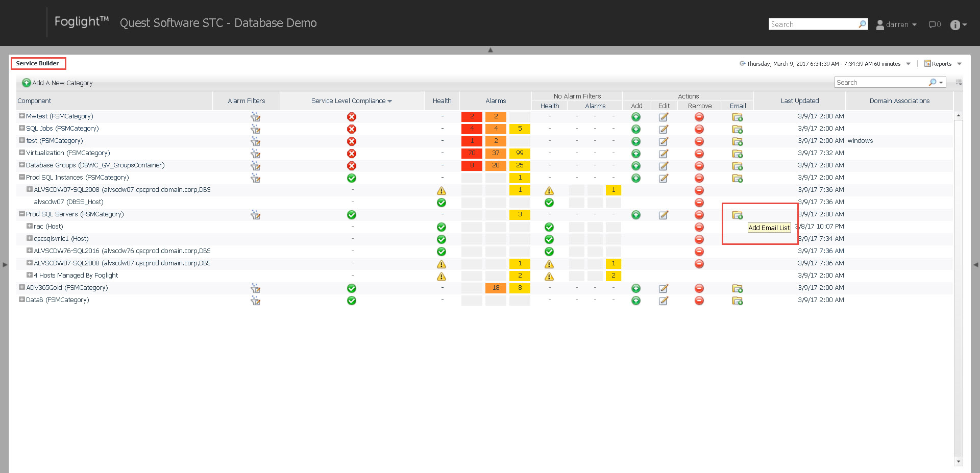Open the time range dropdown
This screenshot has width=980, height=473.
[908, 64]
